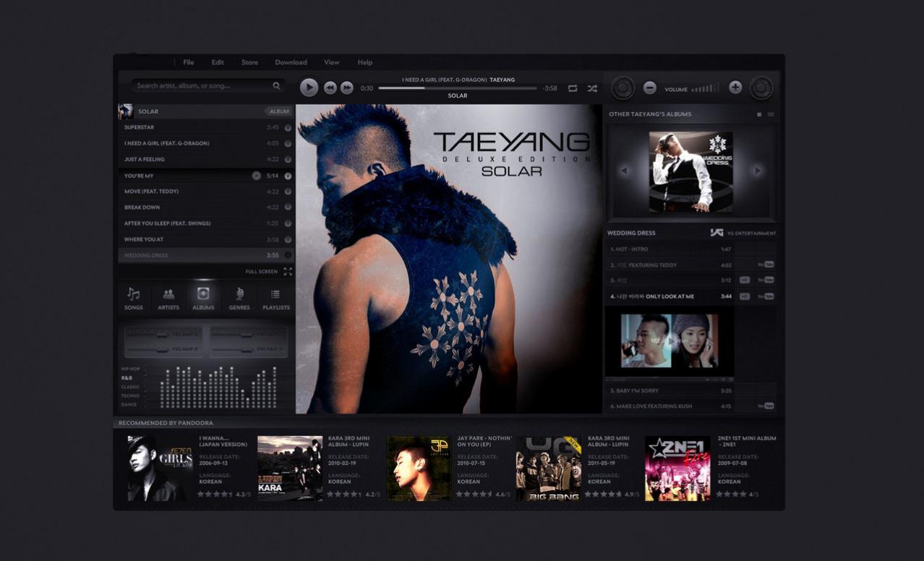Open info icon for YOU'RE MY

click(288, 176)
